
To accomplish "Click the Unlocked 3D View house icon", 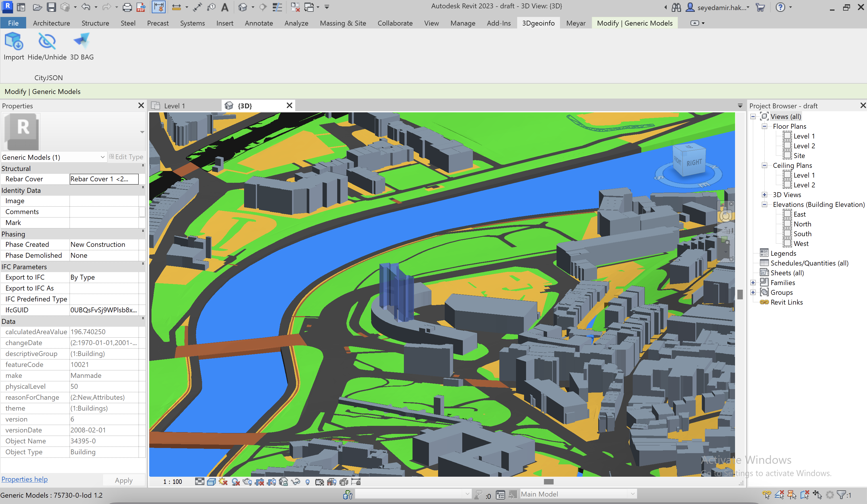I will coord(283,482).
